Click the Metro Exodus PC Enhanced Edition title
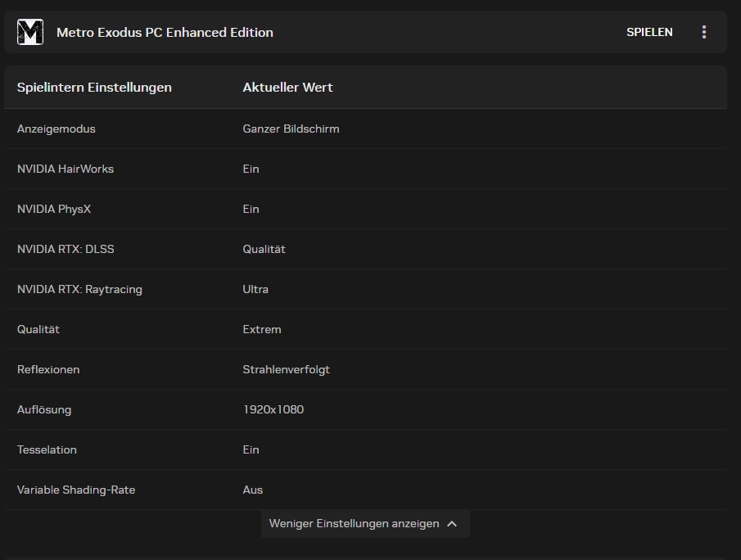 pyautogui.click(x=165, y=32)
